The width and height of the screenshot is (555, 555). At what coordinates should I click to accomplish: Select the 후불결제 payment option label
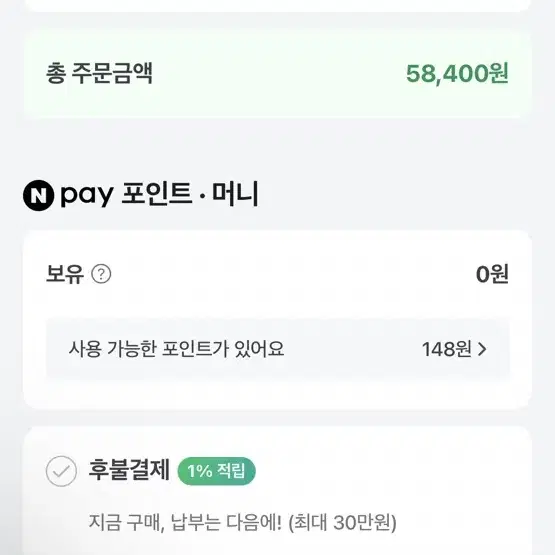click(x=129, y=470)
